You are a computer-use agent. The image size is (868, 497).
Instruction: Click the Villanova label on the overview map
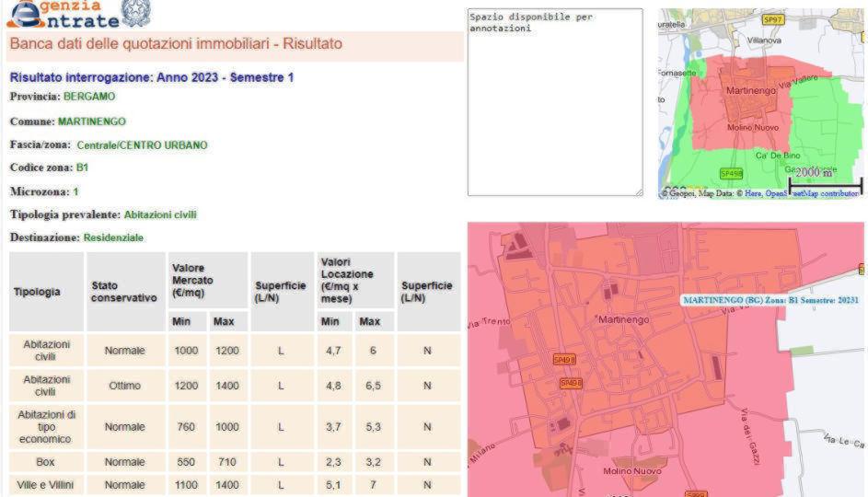click(764, 40)
